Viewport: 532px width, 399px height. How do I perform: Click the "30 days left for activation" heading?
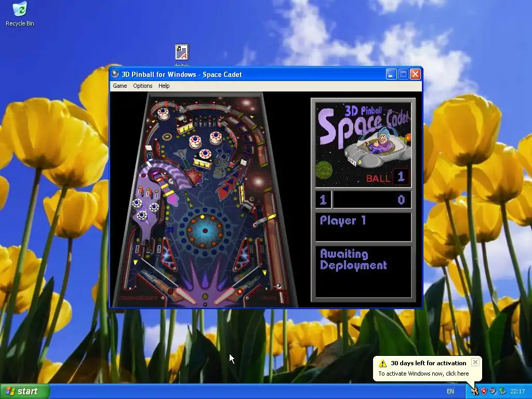point(429,363)
